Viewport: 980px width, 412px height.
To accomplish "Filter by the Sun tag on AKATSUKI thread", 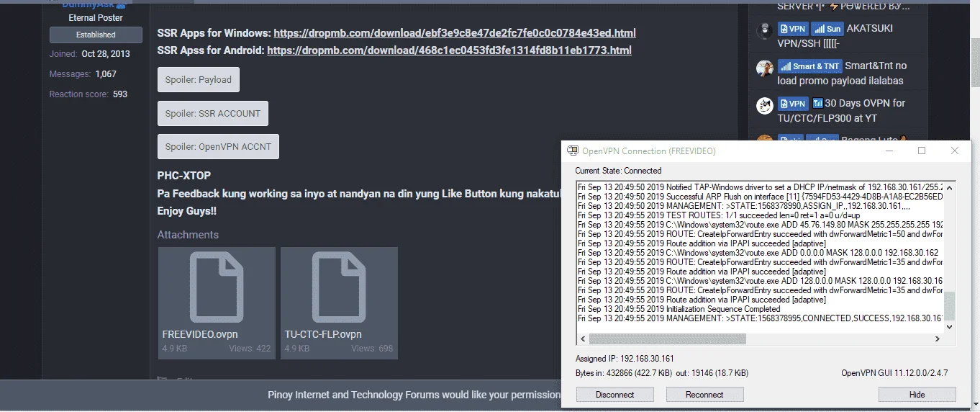I will (827, 29).
